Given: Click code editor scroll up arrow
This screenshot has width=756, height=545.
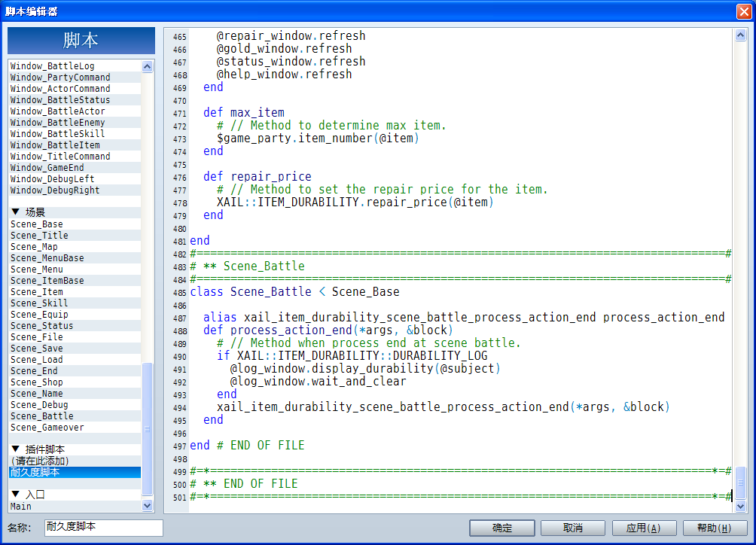Looking at the screenshot, I should (x=741, y=35).
